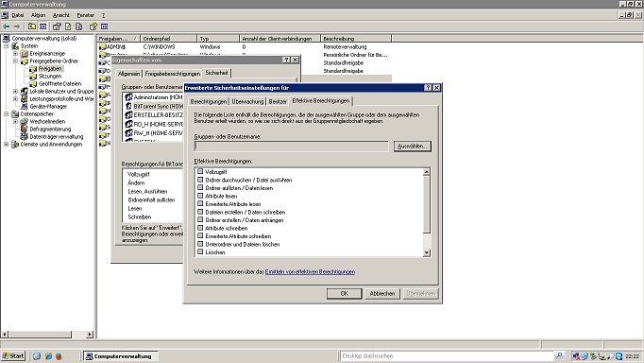Toggle Unterordner und Dateien löschen checkbox
The height and width of the screenshot is (363, 644).
[200, 244]
